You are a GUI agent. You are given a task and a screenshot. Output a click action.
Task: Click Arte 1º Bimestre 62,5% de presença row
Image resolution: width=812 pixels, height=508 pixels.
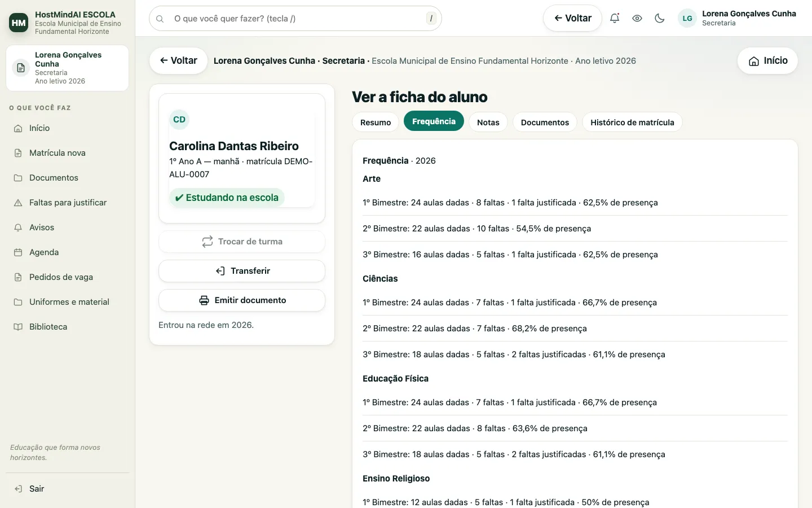tap(575, 203)
